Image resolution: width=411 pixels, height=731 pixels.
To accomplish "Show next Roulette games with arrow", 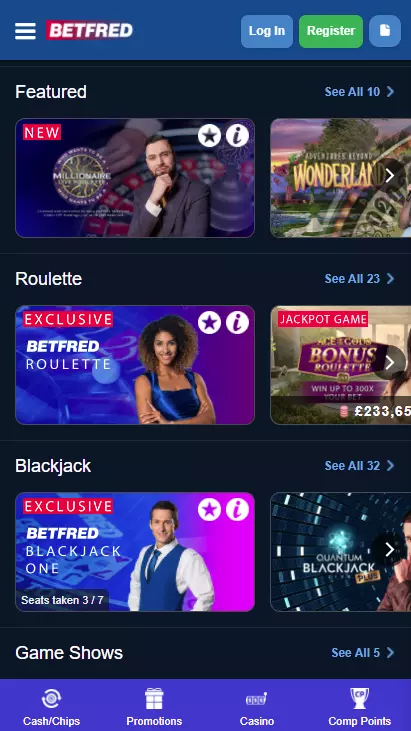I will click(x=390, y=363).
